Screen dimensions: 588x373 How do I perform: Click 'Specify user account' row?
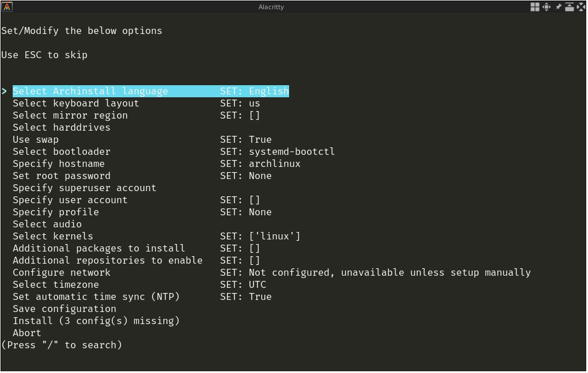click(x=70, y=200)
